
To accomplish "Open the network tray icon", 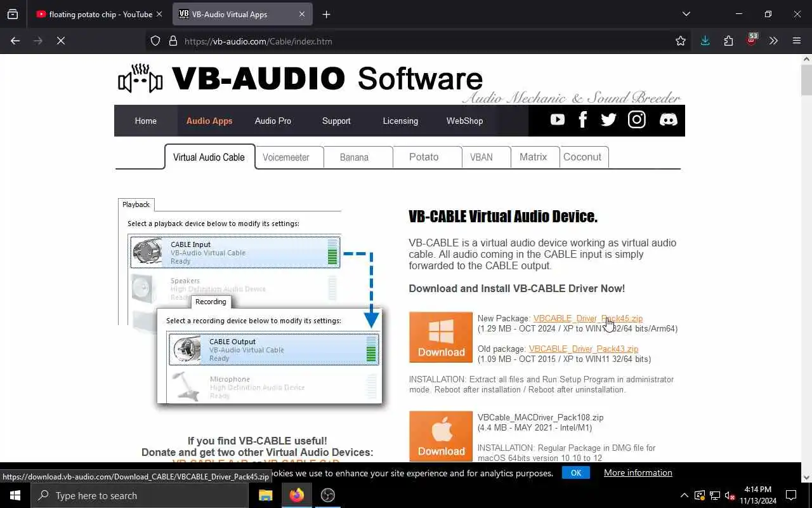I will click(x=715, y=495).
